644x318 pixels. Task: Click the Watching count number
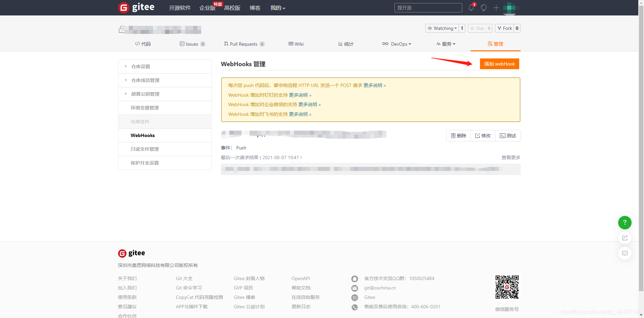click(x=462, y=28)
